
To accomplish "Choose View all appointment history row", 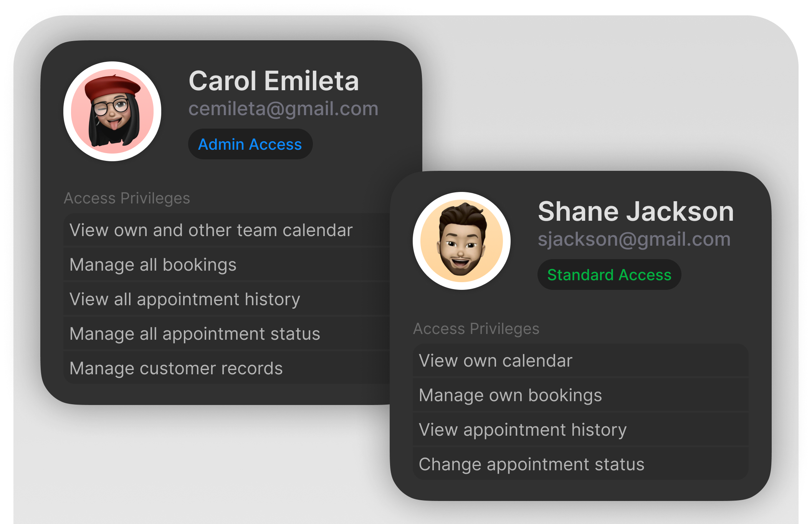I will tap(227, 299).
